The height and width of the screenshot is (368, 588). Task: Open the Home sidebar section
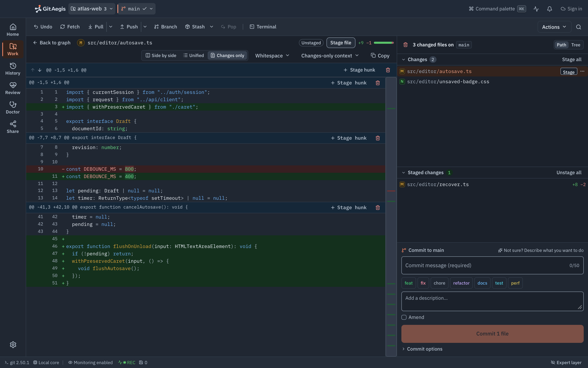tap(13, 30)
